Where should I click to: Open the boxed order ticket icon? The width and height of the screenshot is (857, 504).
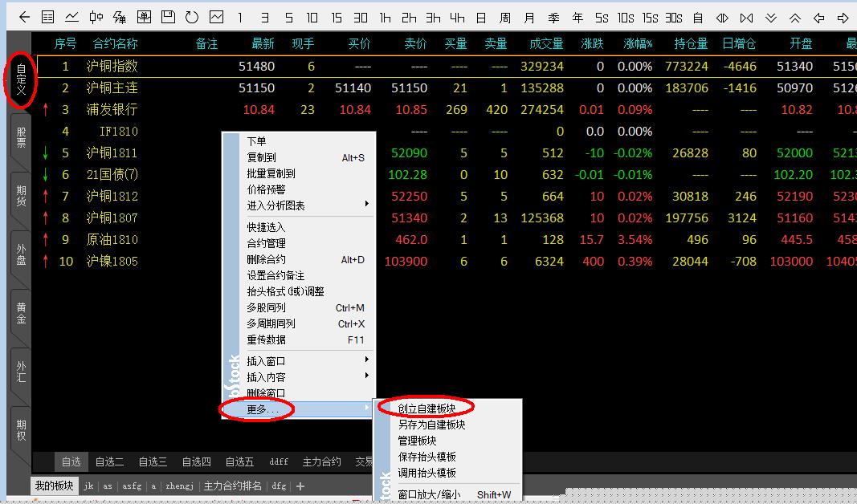(x=144, y=18)
